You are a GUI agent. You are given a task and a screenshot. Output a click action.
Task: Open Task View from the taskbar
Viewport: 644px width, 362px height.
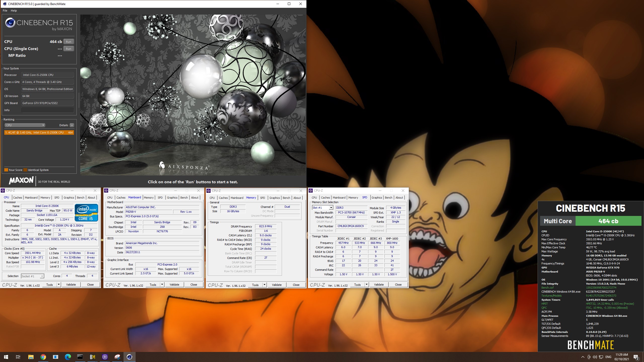point(18,357)
